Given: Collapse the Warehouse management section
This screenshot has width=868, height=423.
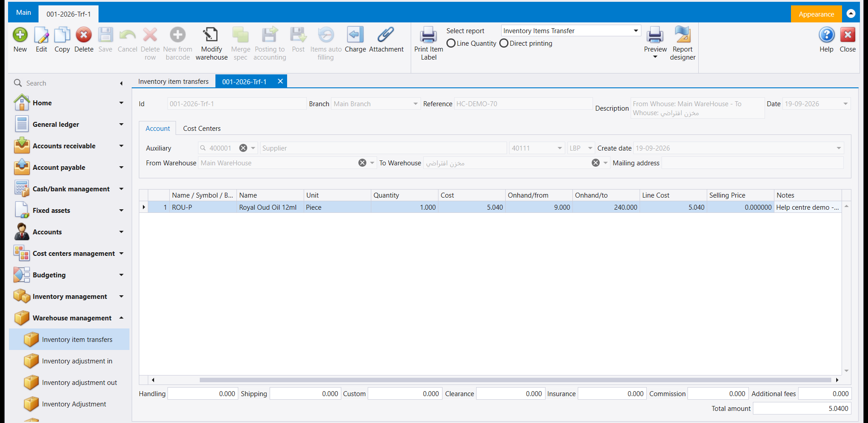Looking at the screenshot, I should pos(121,318).
